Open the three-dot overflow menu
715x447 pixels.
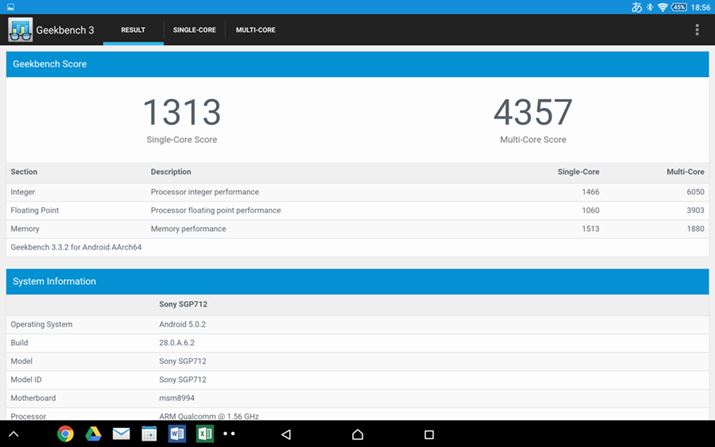[x=697, y=30]
